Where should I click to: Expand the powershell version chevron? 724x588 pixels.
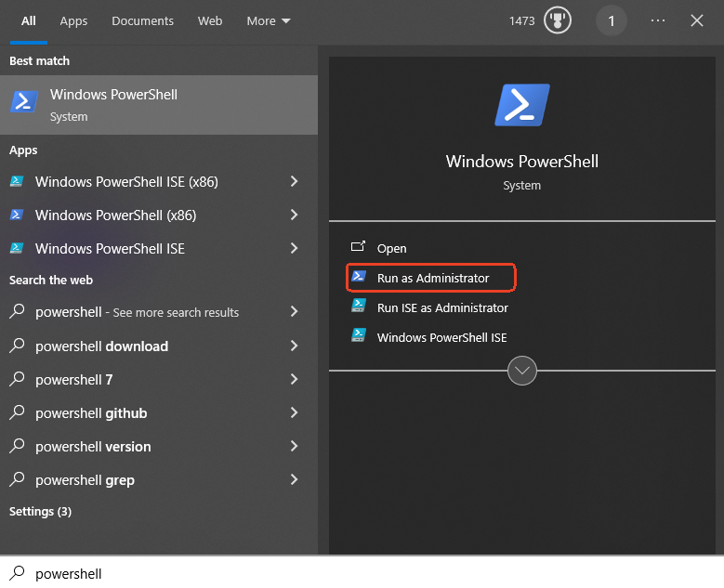[x=294, y=446]
